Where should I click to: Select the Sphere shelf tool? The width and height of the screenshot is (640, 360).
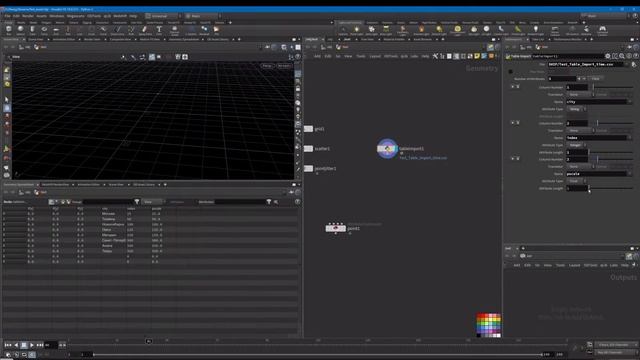click(20, 30)
